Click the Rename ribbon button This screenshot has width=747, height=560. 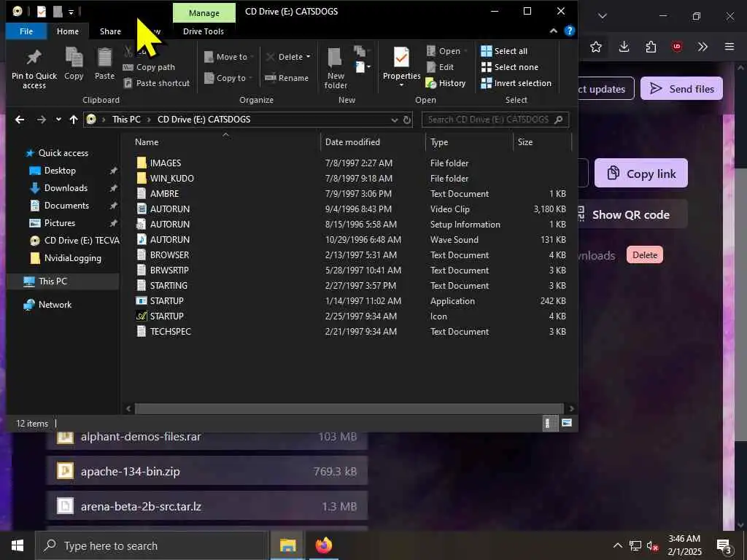pyautogui.click(x=287, y=78)
